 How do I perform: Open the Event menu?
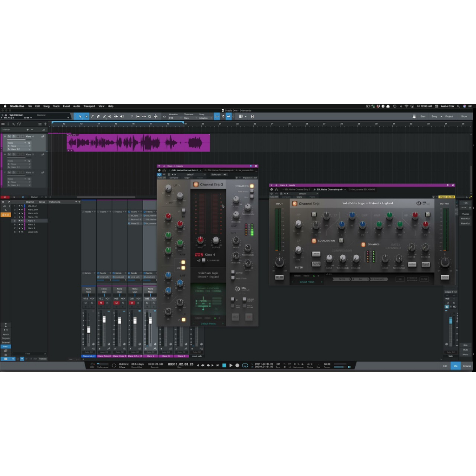pyautogui.click(x=66, y=106)
